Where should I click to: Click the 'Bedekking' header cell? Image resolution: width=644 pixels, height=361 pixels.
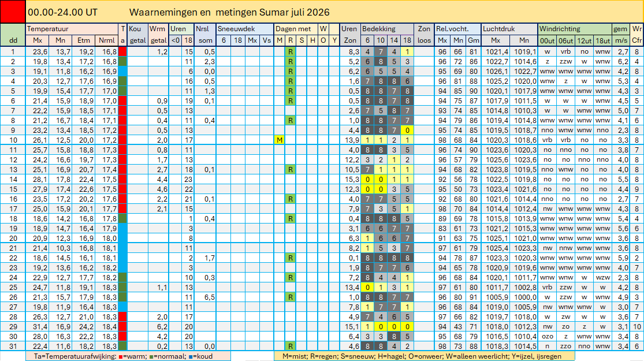click(x=387, y=29)
